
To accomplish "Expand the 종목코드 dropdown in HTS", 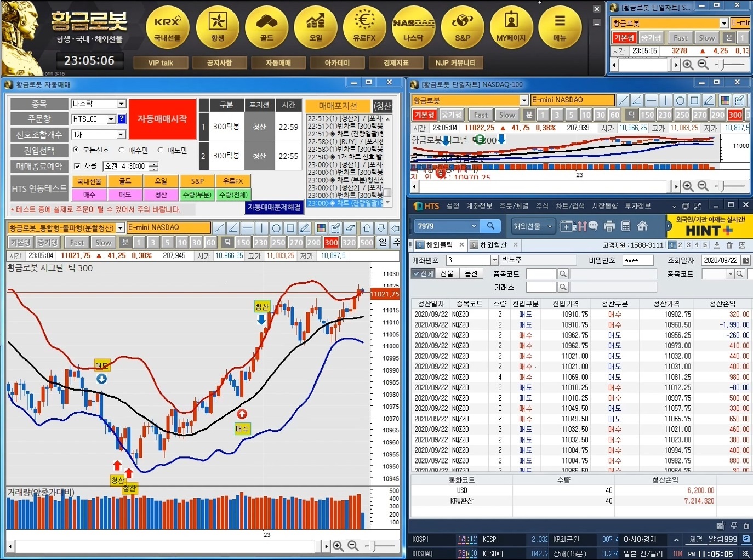I will tap(731, 273).
